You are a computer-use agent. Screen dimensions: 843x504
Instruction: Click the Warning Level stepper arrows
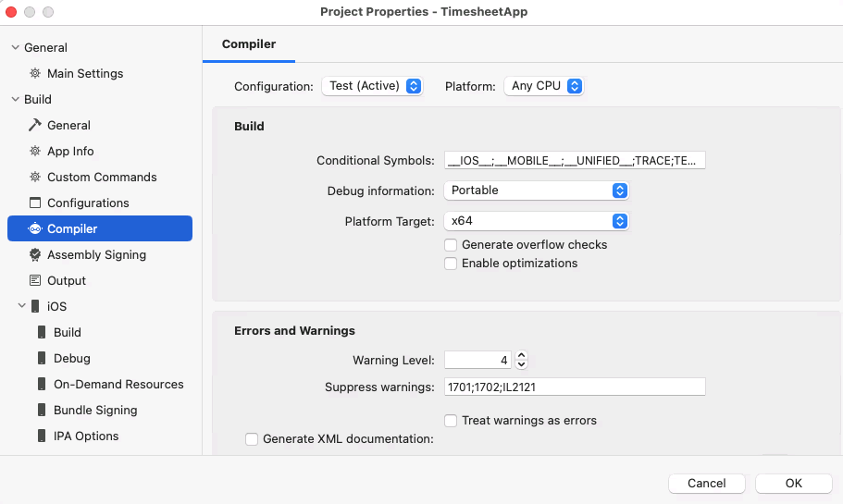pyautogui.click(x=521, y=360)
